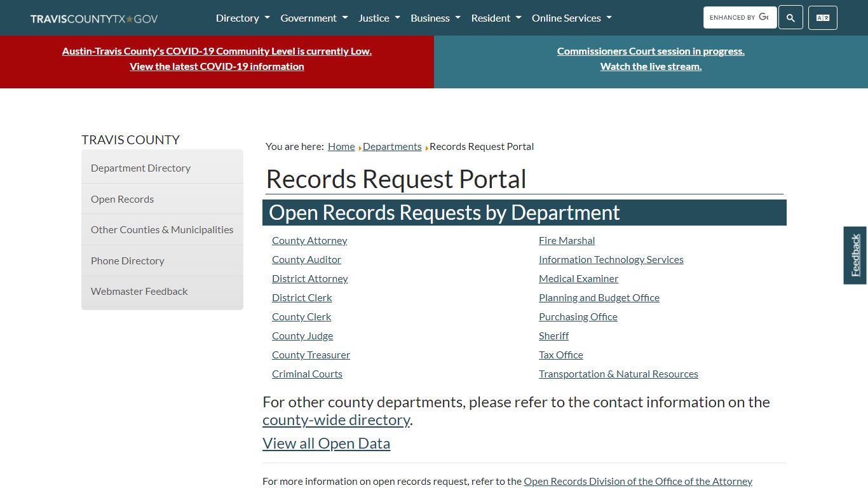Open Purchasing Office records link
868x488 pixels.
(x=578, y=316)
